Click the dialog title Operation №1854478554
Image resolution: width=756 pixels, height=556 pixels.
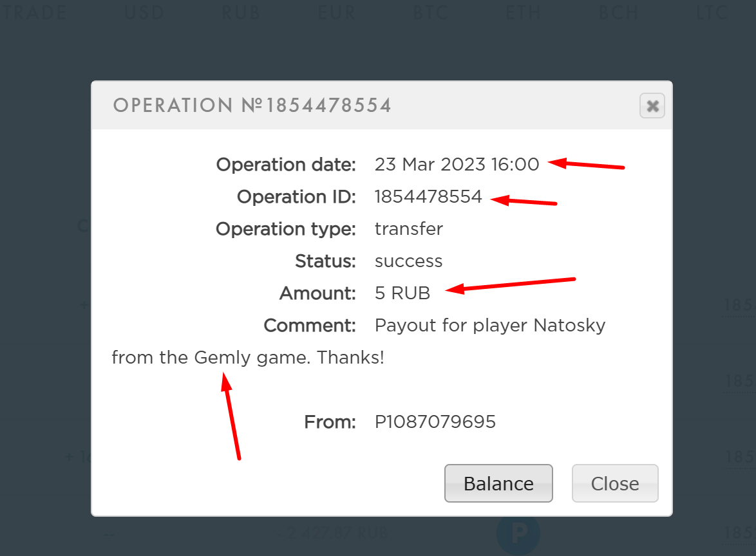pyautogui.click(x=252, y=106)
